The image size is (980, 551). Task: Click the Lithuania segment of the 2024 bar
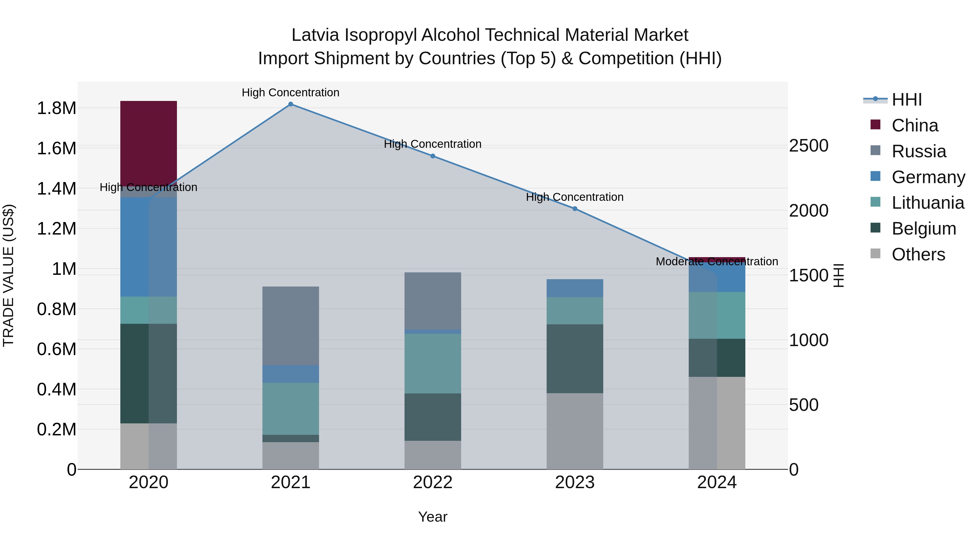click(717, 316)
